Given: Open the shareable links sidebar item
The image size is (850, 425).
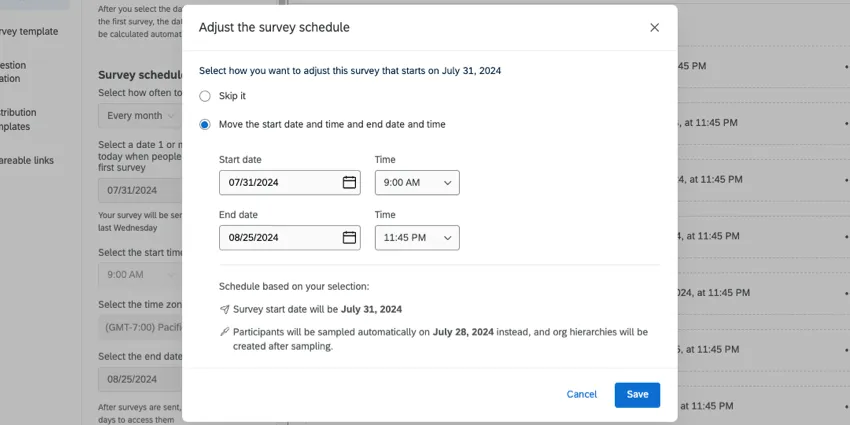Looking at the screenshot, I should pos(27,160).
